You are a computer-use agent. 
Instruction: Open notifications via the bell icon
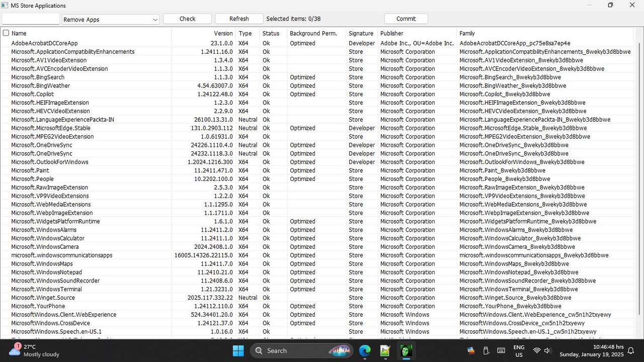(631, 350)
